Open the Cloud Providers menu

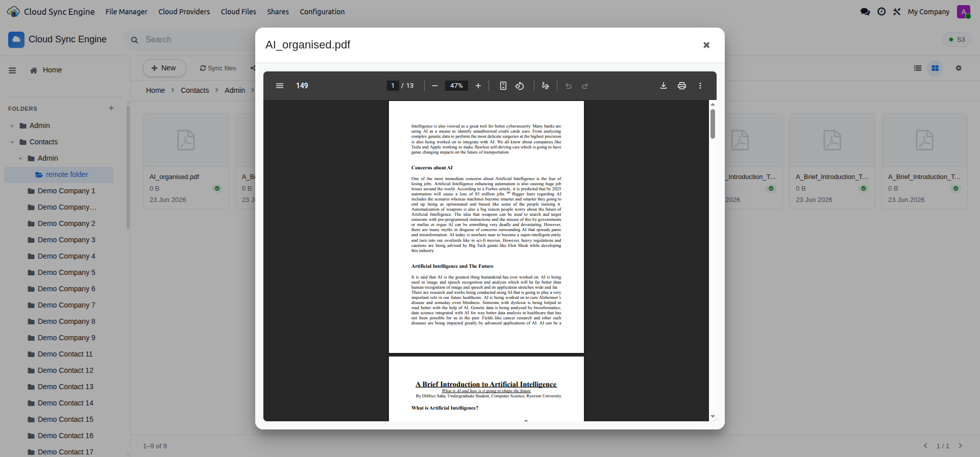184,12
